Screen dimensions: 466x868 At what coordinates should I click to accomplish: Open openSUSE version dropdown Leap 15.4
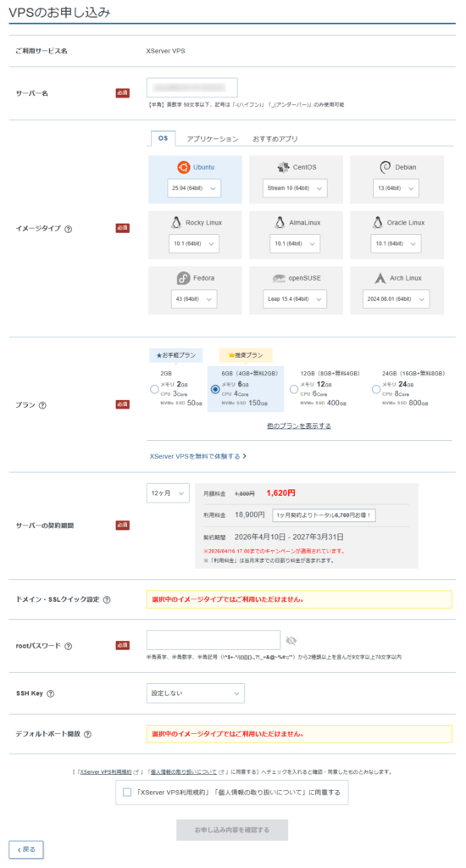pyautogui.click(x=294, y=299)
